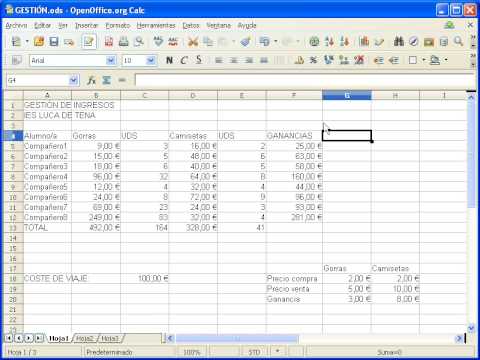480x360 pixels.
Task: Open Page Preview icon
Action: (x=139, y=42)
